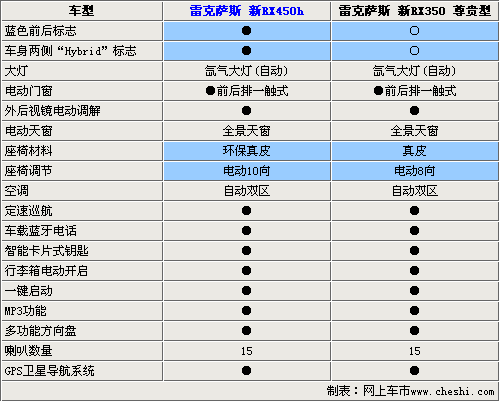Screen dimensions: 499x401
Task: Click the 自动双区 air conditioning cell under RX450h
Action: [247, 191]
